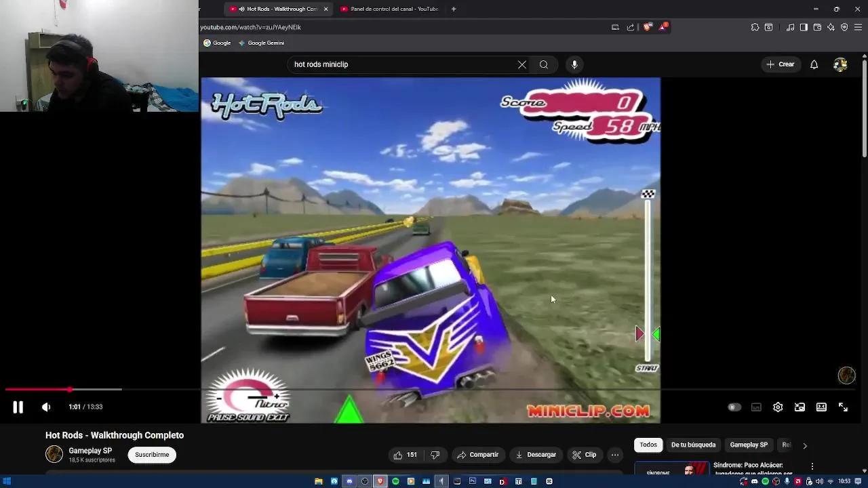Screen dimensions: 868x488
Task: Open the Gameplay SP channel avatar
Action: [x=54, y=455]
